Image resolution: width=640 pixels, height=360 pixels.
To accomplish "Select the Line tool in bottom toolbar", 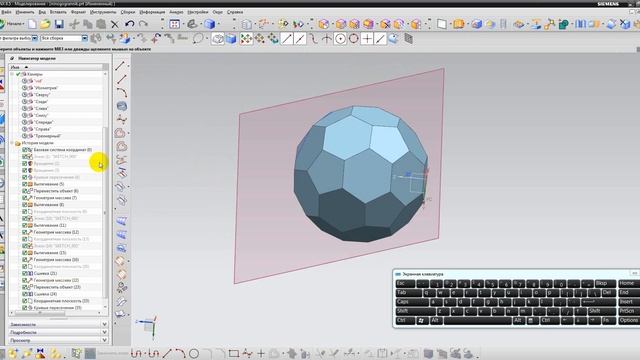I will (167, 353).
